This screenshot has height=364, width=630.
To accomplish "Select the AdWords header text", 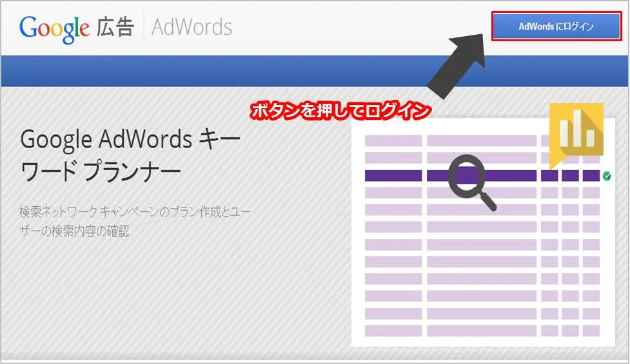I will coord(192,27).
